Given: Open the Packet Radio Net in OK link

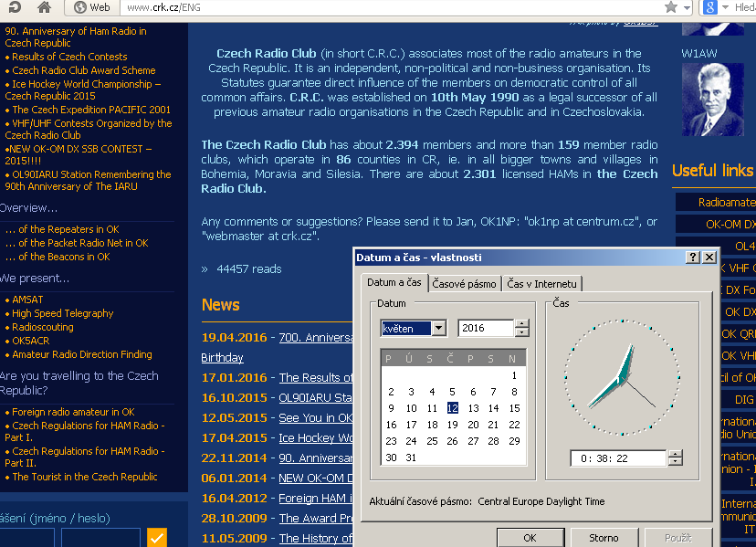Looking at the screenshot, I should 77,243.
